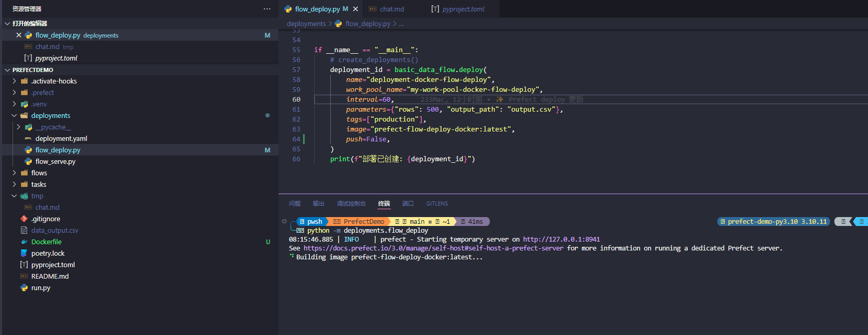Screen dimensions: 868x335
Task: Open docs.prefect.io self-host link in terminal
Action: point(433,248)
